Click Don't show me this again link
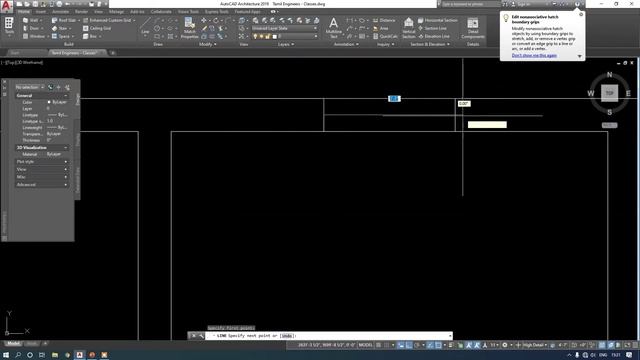Viewport: 640px width, 360px height. (534, 56)
